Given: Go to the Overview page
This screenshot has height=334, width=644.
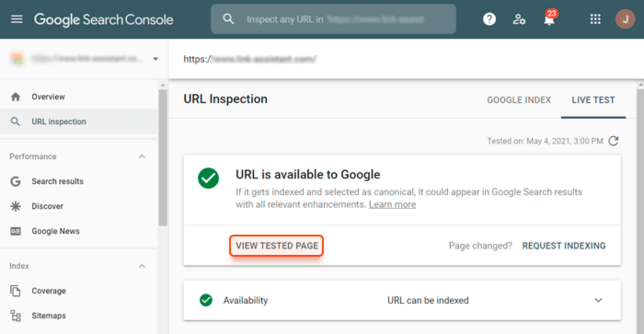Looking at the screenshot, I should click(x=48, y=97).
